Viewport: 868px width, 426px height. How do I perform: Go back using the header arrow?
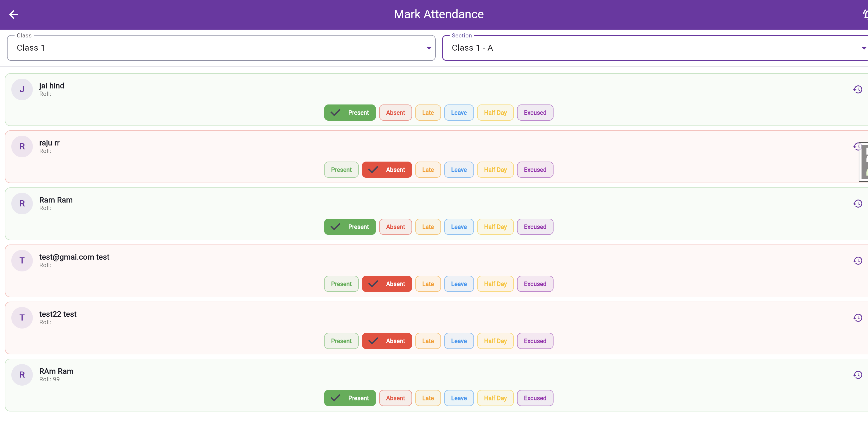(x=13, y=15)
